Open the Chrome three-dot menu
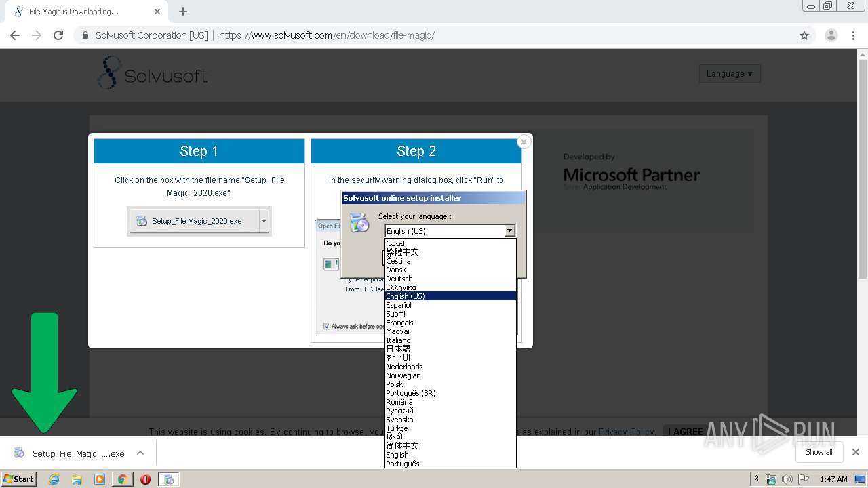The width and height of the screenshot is (868, 488). point(853,35)
